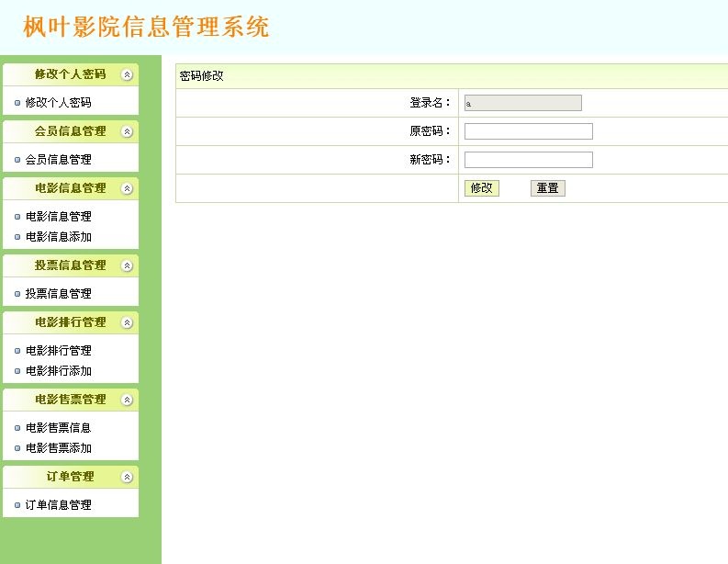The height and width of the screenshot is (564, 728).
Task: Click the 电影排行管理 section header
Action: [70, 322]
